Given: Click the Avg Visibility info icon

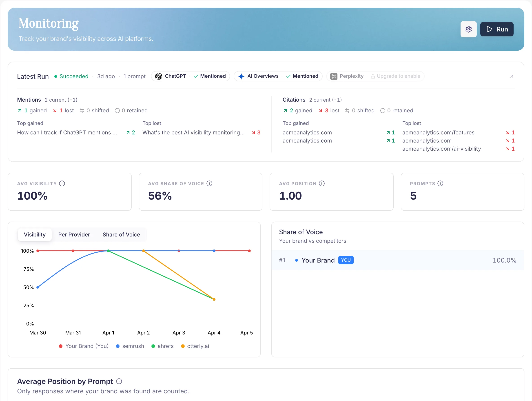Looking at the screenshot, I should pyautogui.click(x=62, y=183).
